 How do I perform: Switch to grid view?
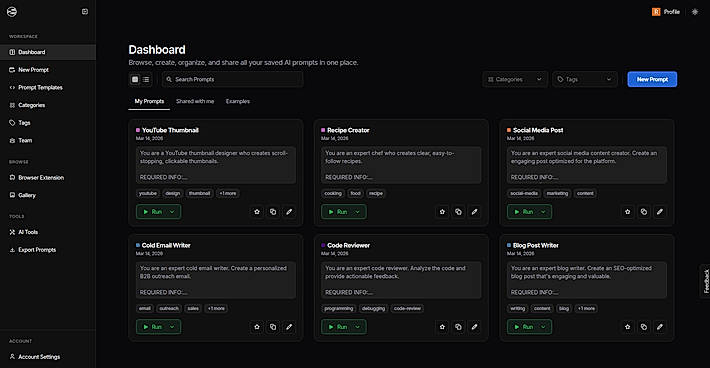pos(135,79)
